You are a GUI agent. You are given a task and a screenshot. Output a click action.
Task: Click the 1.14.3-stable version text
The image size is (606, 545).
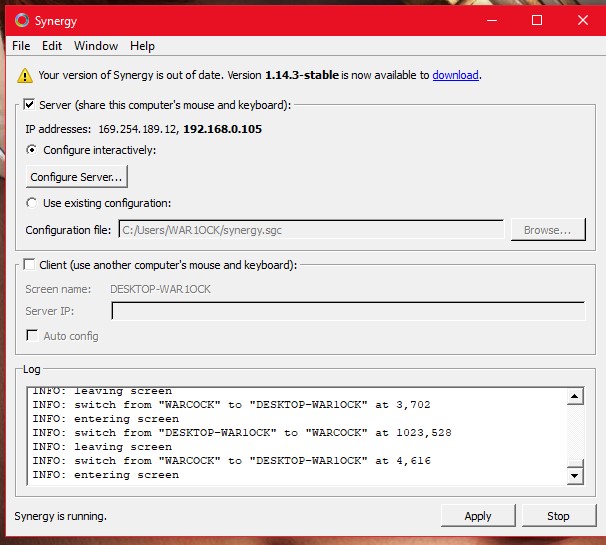click(302, 75)
